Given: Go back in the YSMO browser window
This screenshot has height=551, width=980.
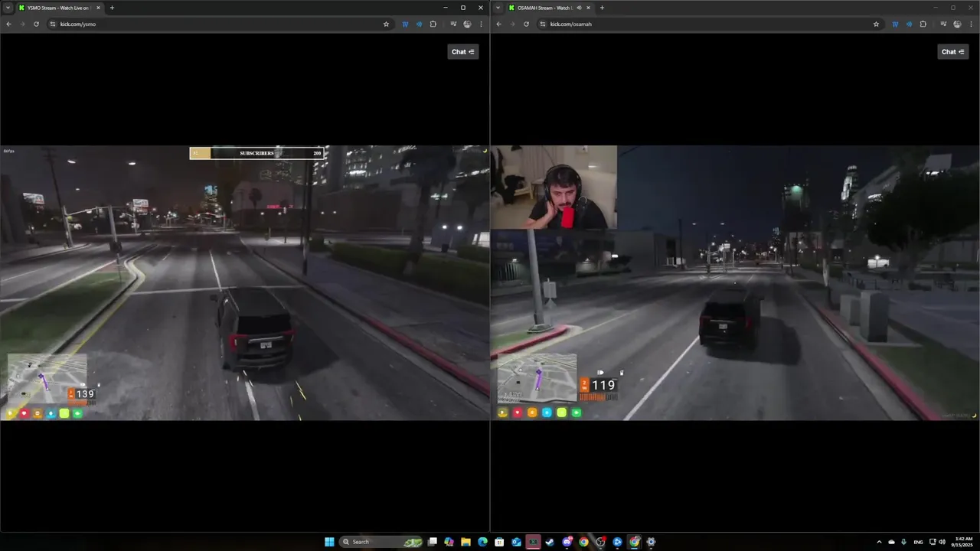Looking at the screenshot, I should click(x=8, y=24).
